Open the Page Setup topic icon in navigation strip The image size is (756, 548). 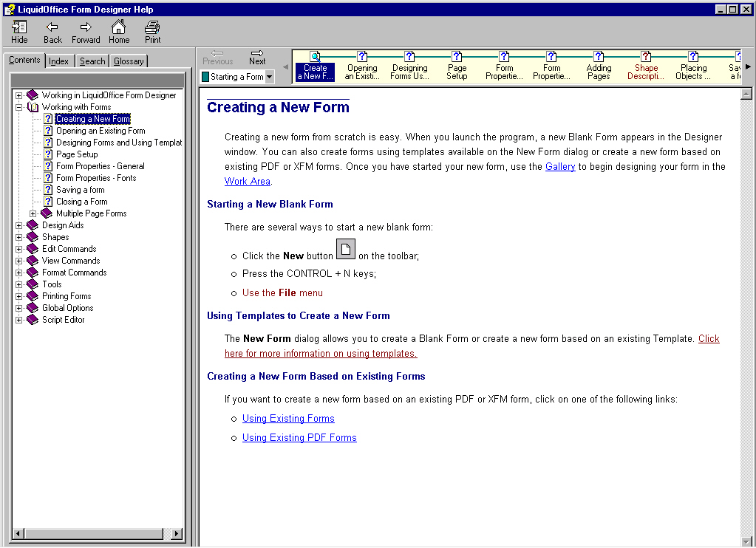pos(457,57)
